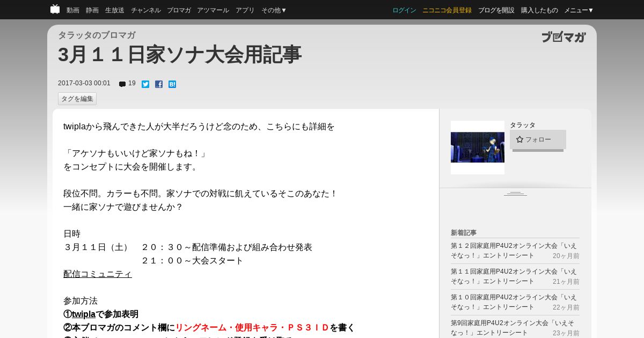Screen dimensions: 644x338
Task: Open 第１２回家庭用P4U2オンライン大会 entry article
Action: pos(514,251)
